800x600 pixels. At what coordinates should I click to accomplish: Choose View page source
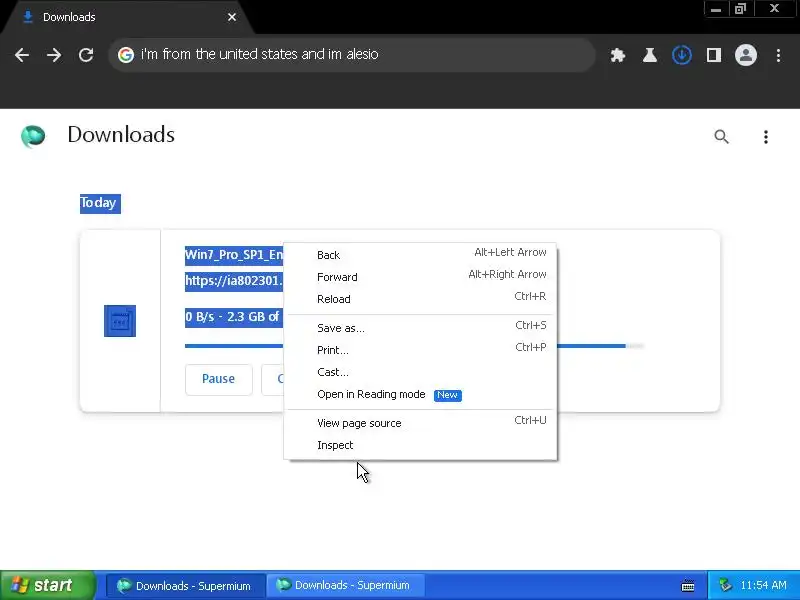(420, 422)
